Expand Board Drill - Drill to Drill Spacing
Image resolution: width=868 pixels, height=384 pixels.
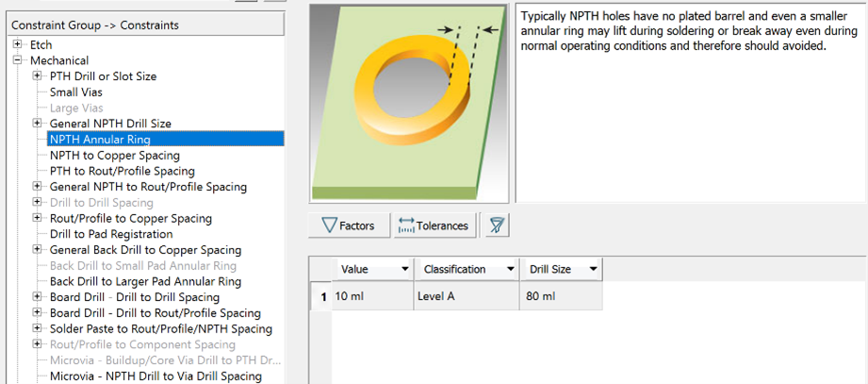[x=37, y=297]
